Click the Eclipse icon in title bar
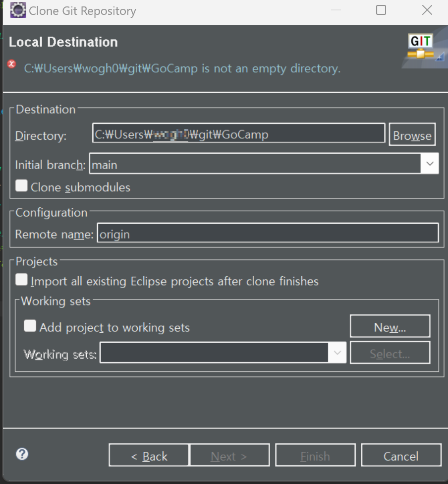 (18, 10)
